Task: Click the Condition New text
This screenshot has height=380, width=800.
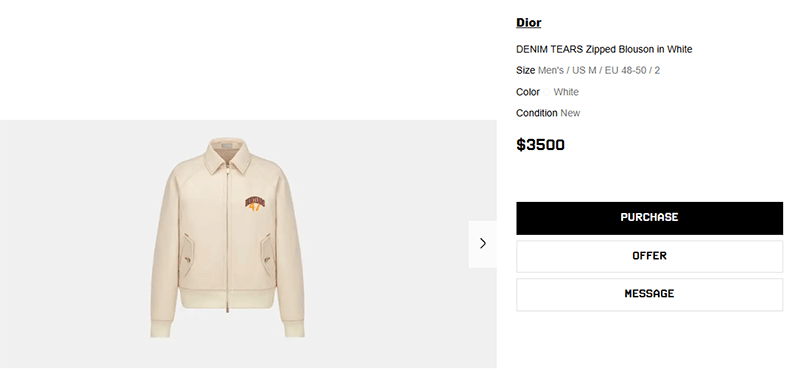Action: (548, 113)
